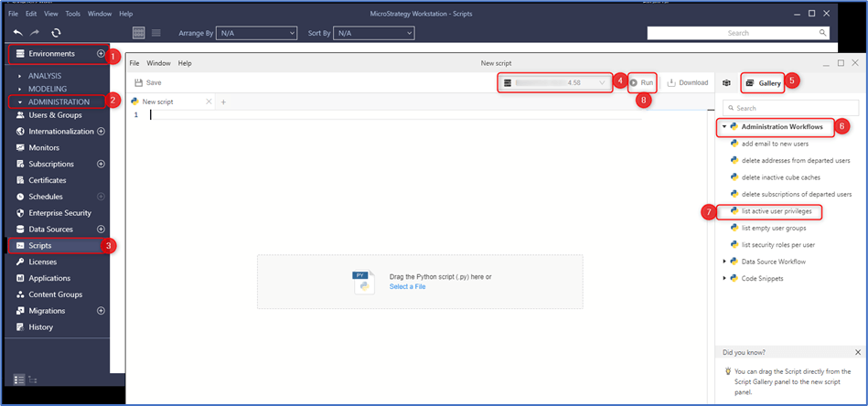Click the Save button in script editor

click(148, 83)
